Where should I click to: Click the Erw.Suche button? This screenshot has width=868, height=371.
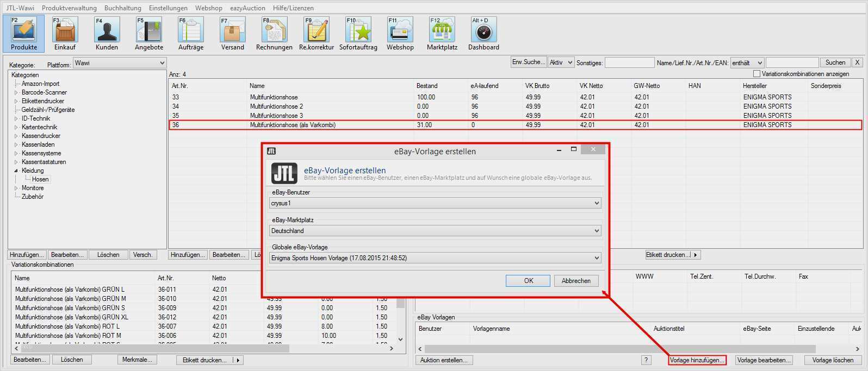point(528,62)
